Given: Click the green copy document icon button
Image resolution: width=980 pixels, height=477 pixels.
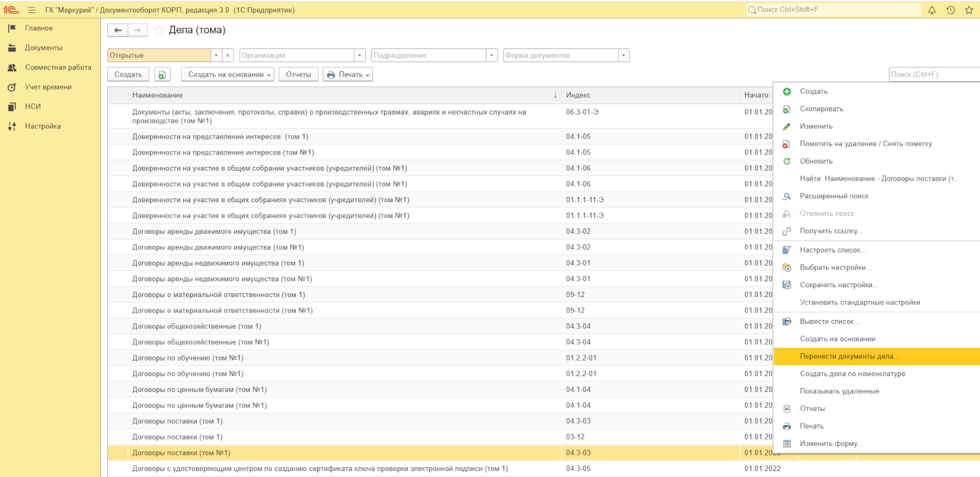Looking at the screenshot, I should pyautogui.click(x=162, y=75).
